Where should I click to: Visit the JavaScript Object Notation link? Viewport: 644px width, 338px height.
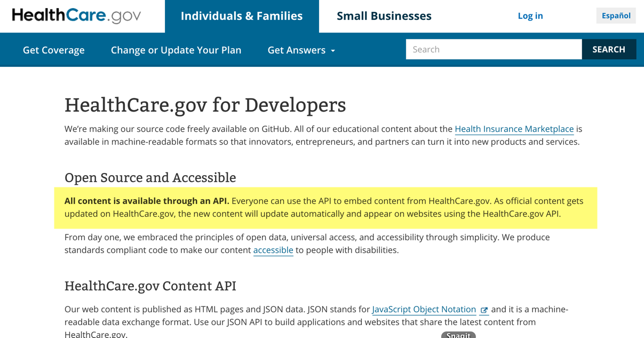click(424, 309)
